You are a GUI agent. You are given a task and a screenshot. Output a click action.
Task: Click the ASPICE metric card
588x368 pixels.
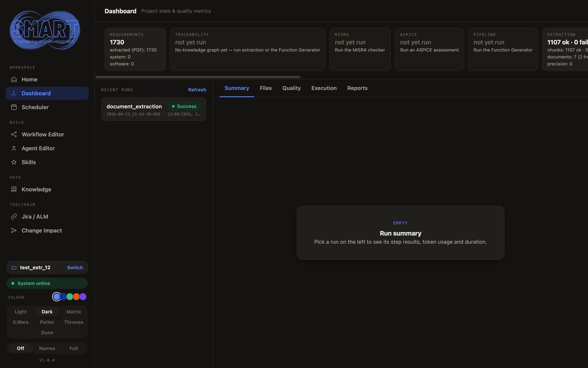coord(429,49)
